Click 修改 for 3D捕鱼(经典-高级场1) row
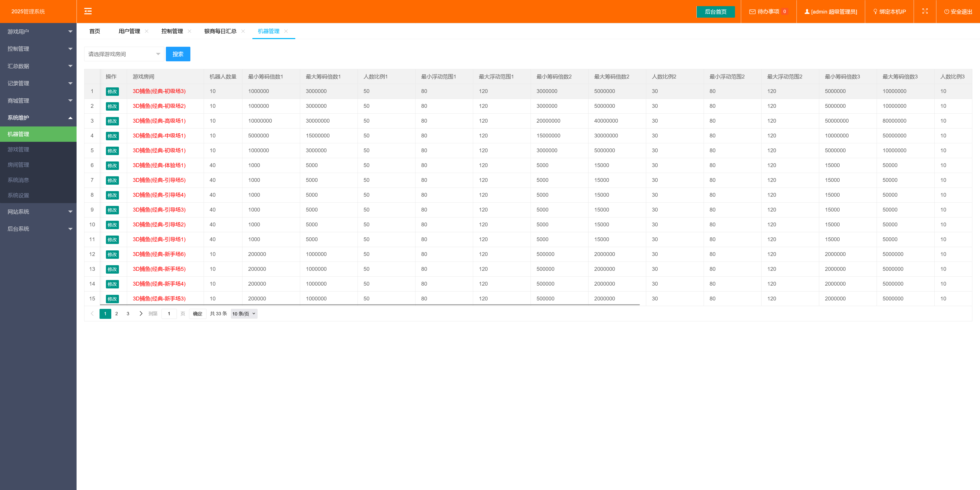Image resolution: width=980 pixels, height=490 pixels. coord(112,121)
